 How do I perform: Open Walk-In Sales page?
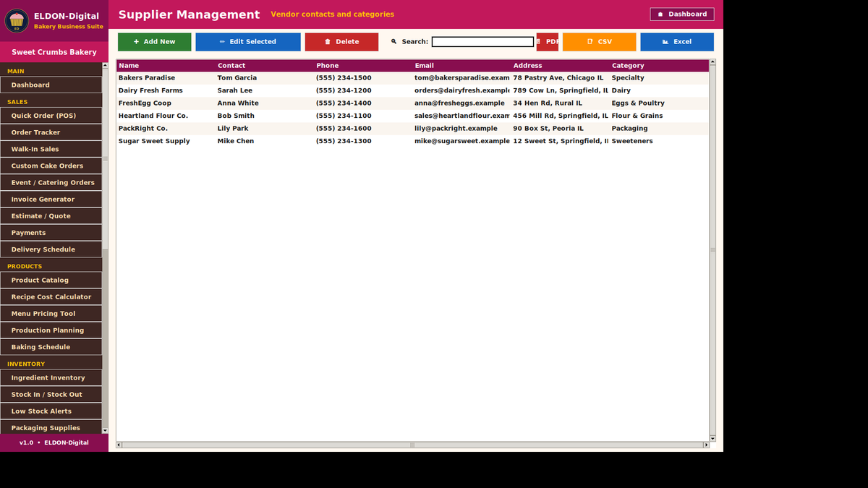click(51, 149)
